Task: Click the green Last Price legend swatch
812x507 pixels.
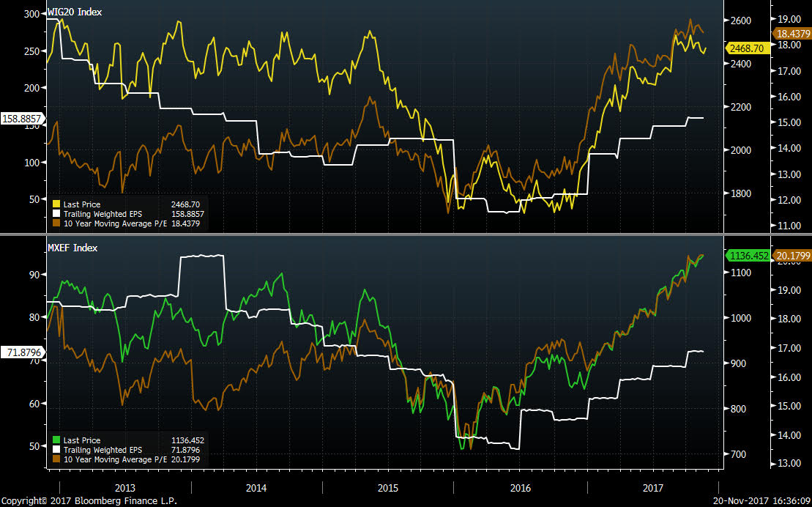Action: (56, 440)
